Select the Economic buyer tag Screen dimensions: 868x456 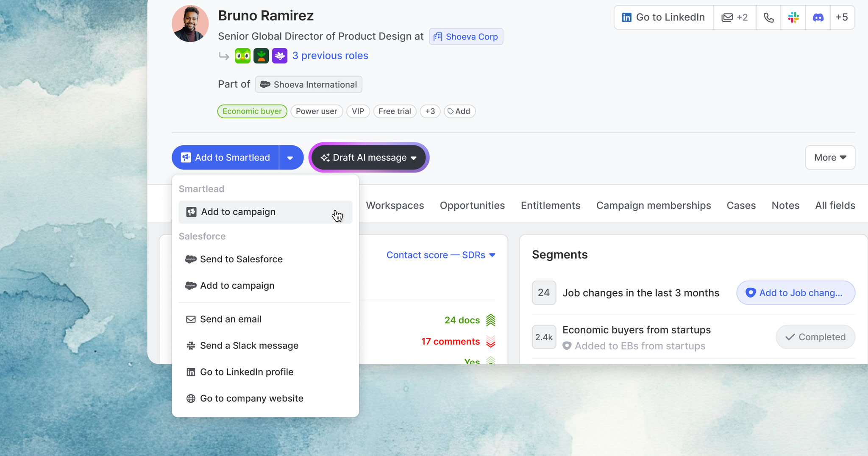click(x=252, y=111)
